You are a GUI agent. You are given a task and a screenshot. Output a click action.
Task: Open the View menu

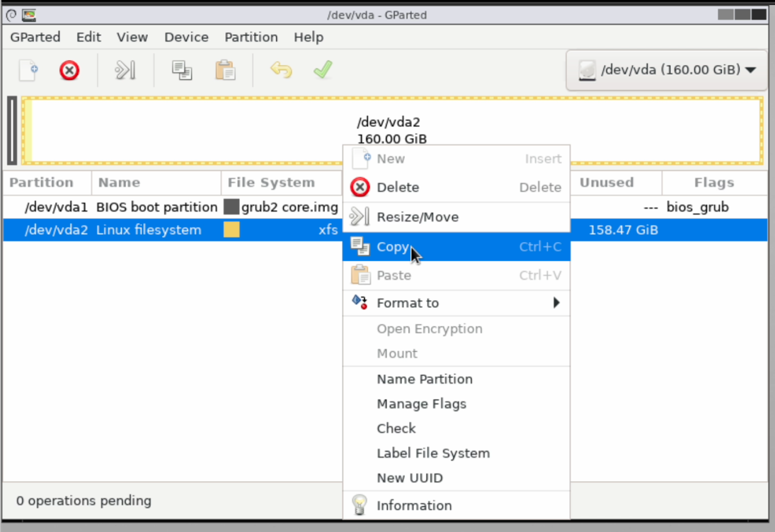point(132,37)
